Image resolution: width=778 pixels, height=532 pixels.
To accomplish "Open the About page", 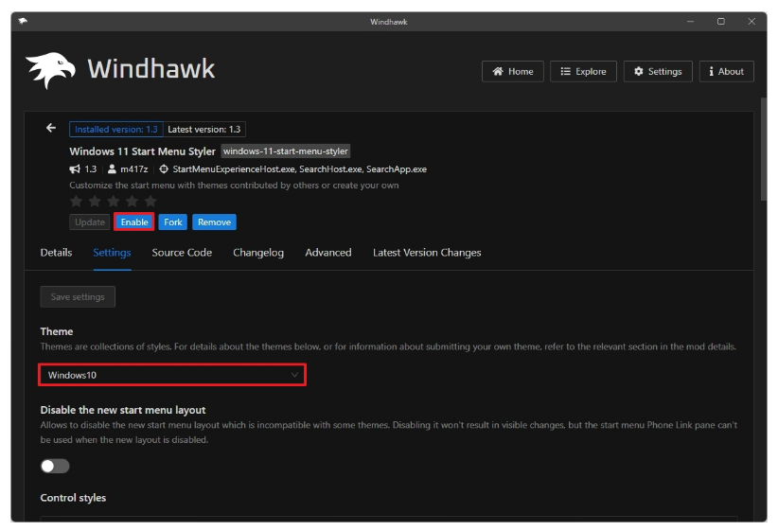I will coord(726,71).
